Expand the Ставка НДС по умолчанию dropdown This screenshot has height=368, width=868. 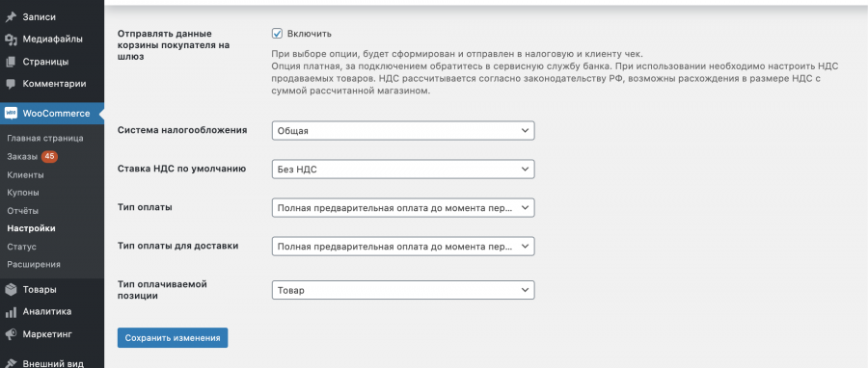click(x=403, y=170)
